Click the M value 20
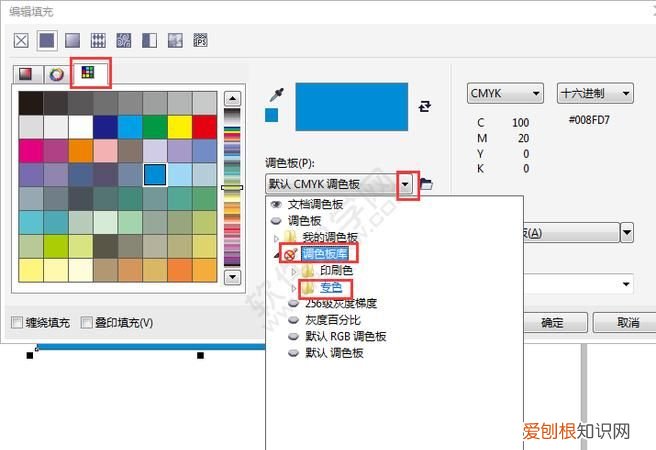 [x=523, y=138]
